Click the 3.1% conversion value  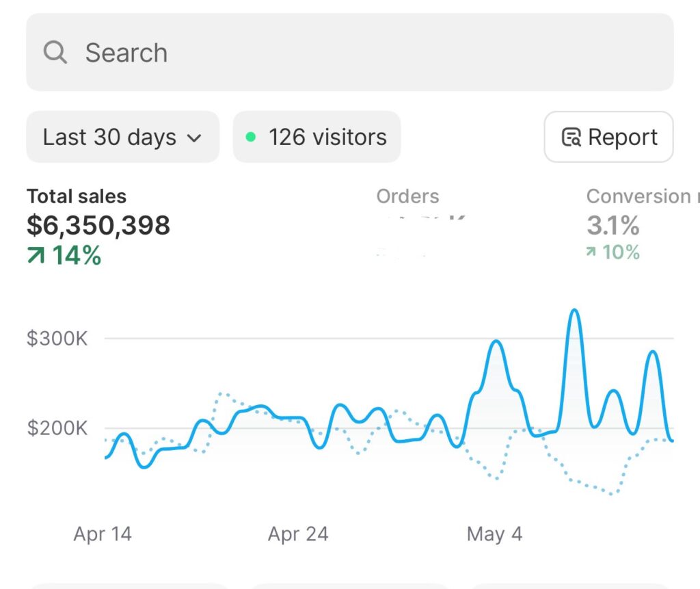click(612, 225)
